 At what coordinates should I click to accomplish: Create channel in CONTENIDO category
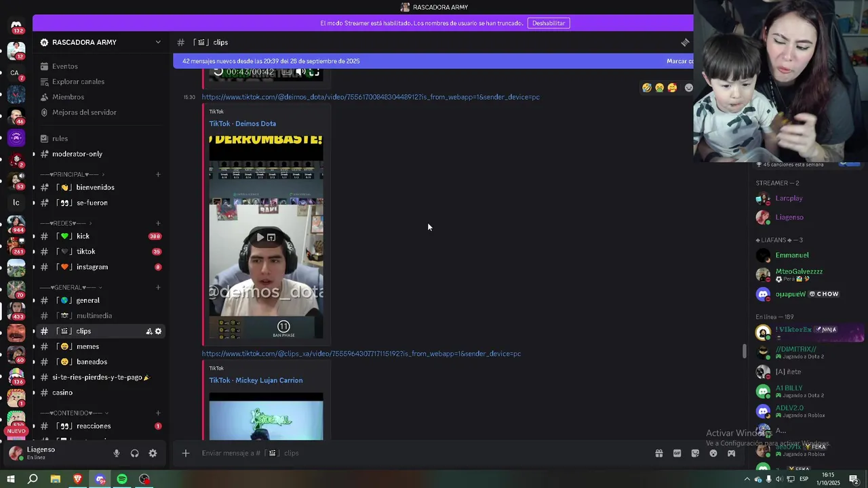pyautogui.click(x=158, y=413)
